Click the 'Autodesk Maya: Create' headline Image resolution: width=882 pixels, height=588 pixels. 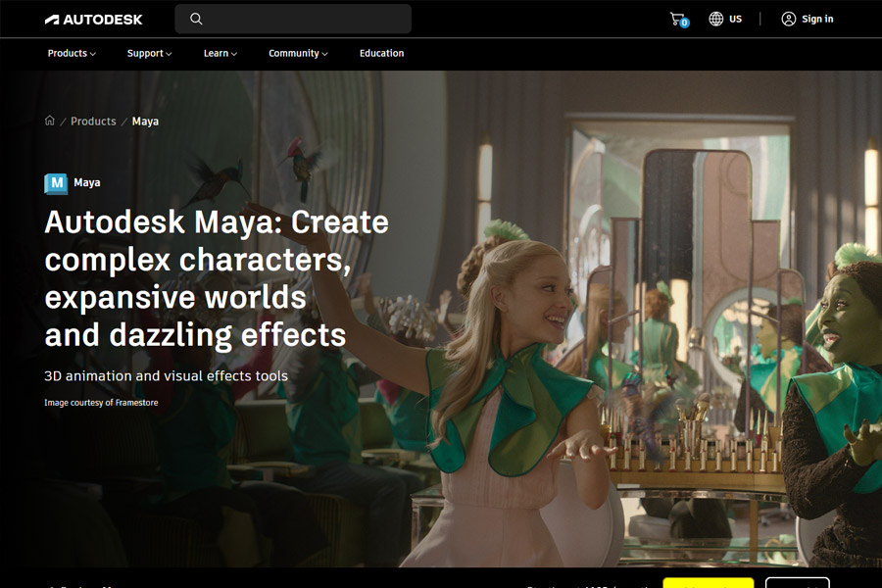pos(217,222)
